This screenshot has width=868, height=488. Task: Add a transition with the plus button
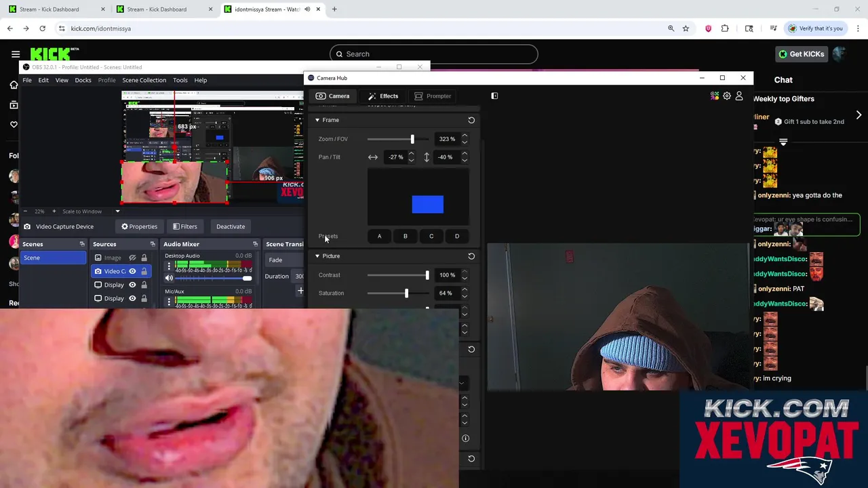(x=300, y=291)
